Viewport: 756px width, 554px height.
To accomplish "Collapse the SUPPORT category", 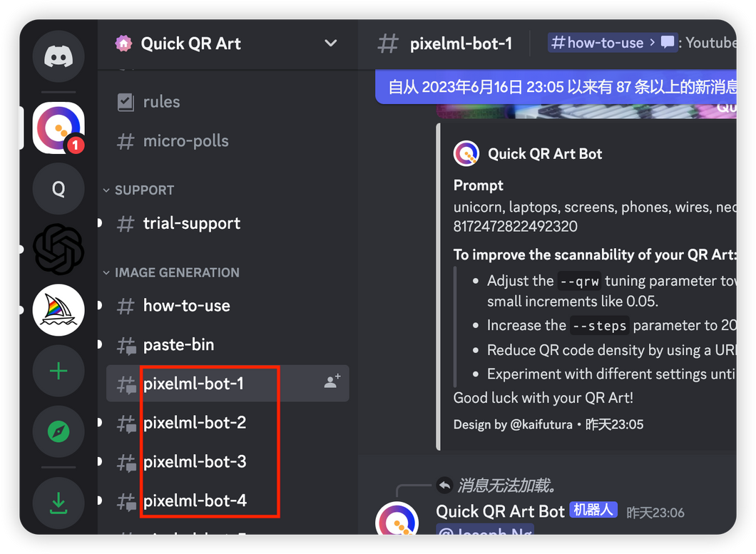I will click(138, 190).
